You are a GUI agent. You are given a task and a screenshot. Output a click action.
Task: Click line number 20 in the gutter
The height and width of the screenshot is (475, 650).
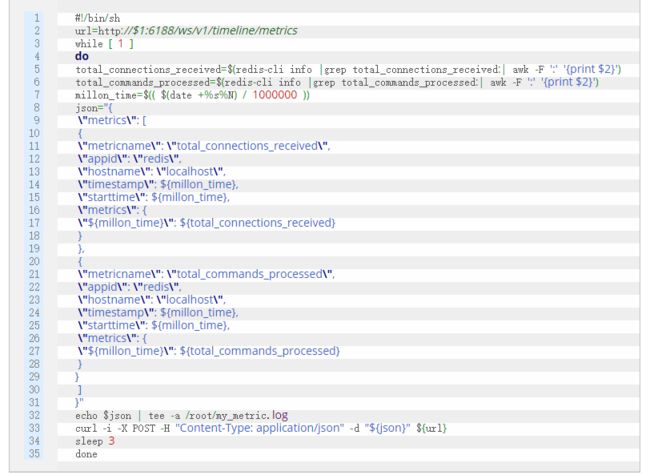34,262
